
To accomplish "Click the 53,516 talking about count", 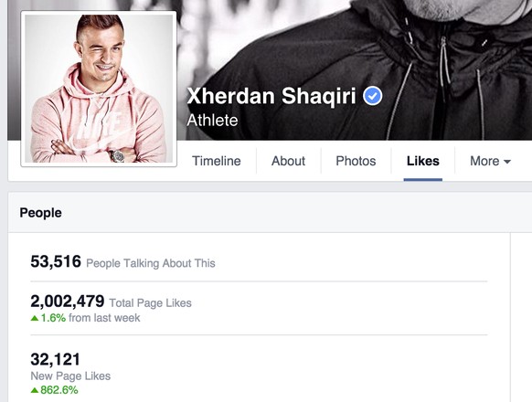I will (x=56, y=261).
